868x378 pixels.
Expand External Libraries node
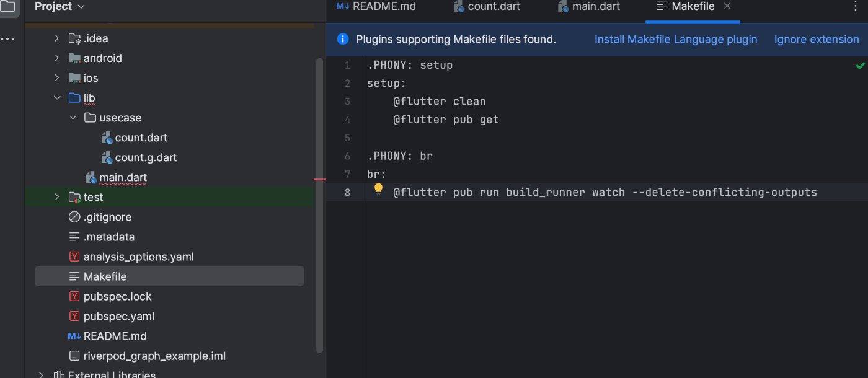41,375
